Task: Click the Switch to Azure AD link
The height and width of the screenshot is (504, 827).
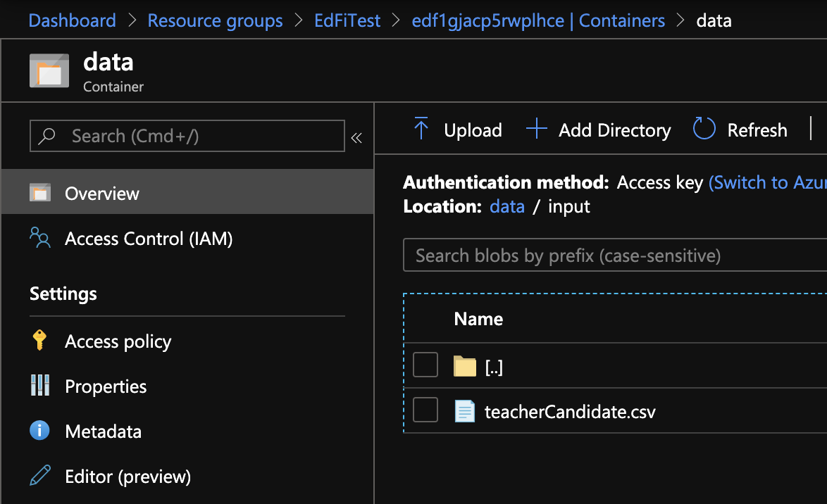Action: pos(767,183)
